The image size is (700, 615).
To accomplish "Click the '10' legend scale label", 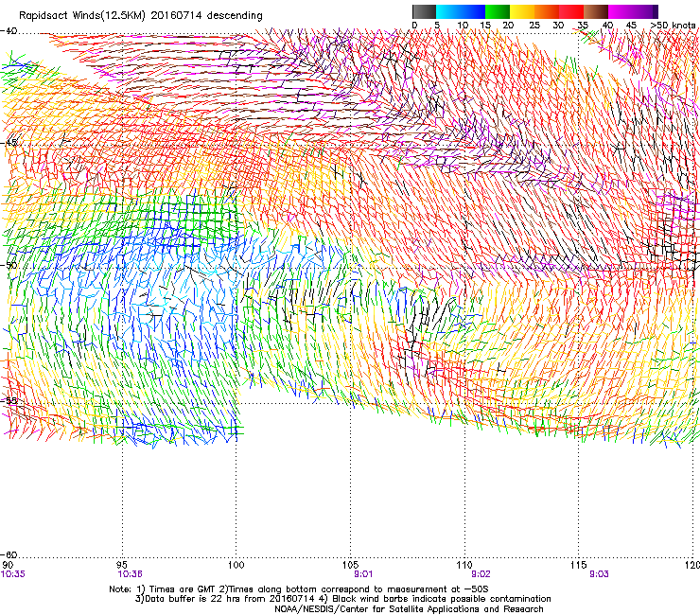I will coord(463,26).
